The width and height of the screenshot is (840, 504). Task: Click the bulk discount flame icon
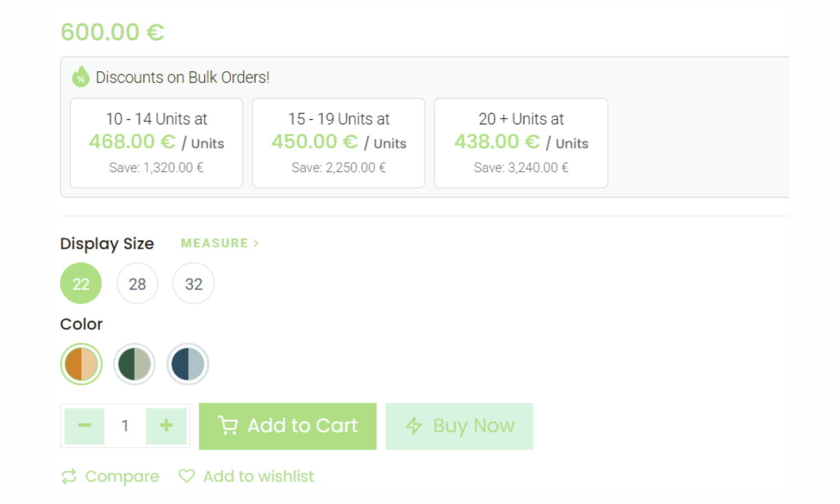[x=81, y=77]
